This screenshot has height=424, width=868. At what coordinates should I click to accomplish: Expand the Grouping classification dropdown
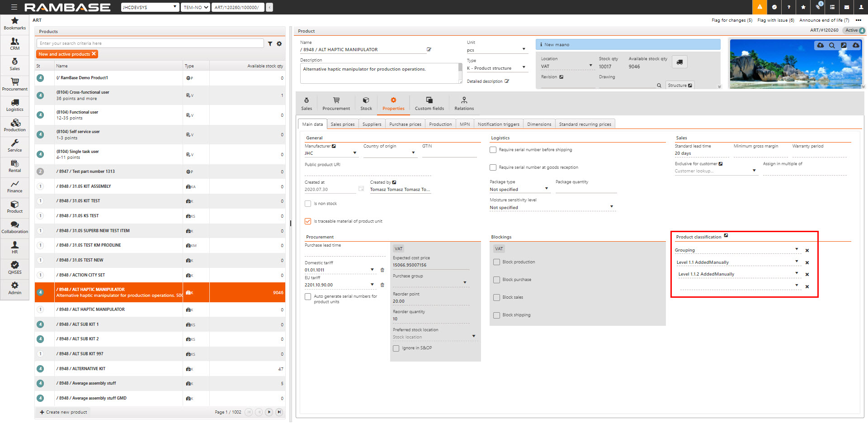point(797,249)
